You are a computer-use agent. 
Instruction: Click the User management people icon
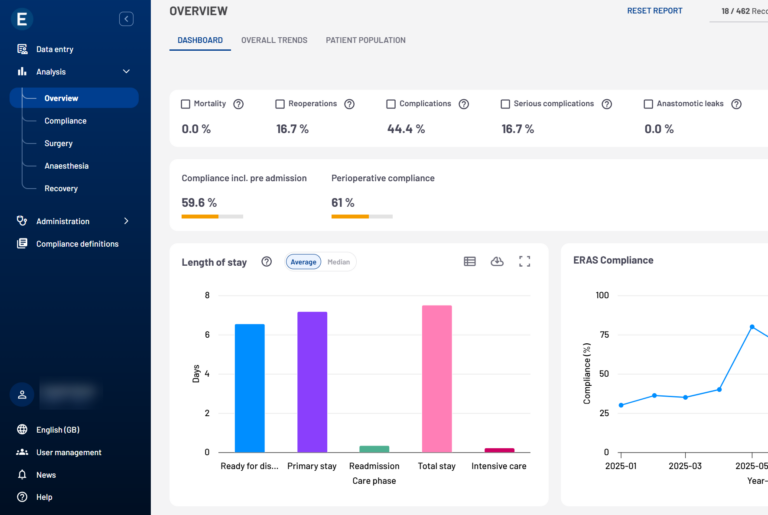click(x=22, y=452)
